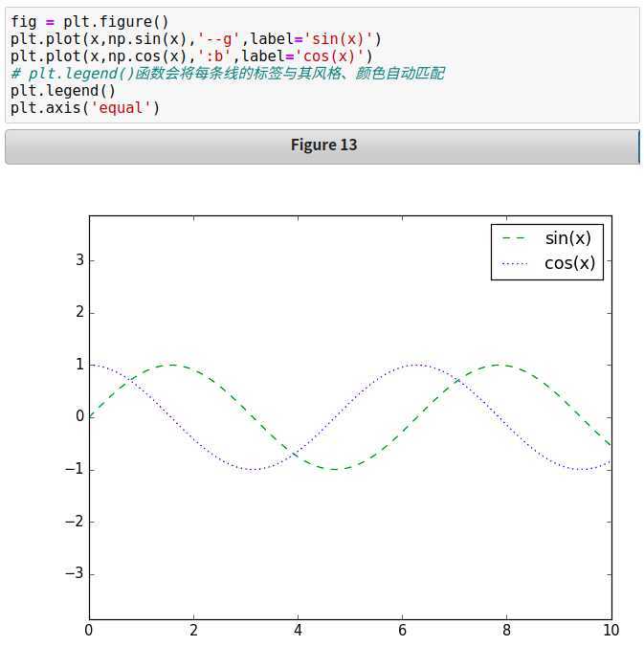Click the "plt.axis('equal')" code line

[x=85, y=108]
